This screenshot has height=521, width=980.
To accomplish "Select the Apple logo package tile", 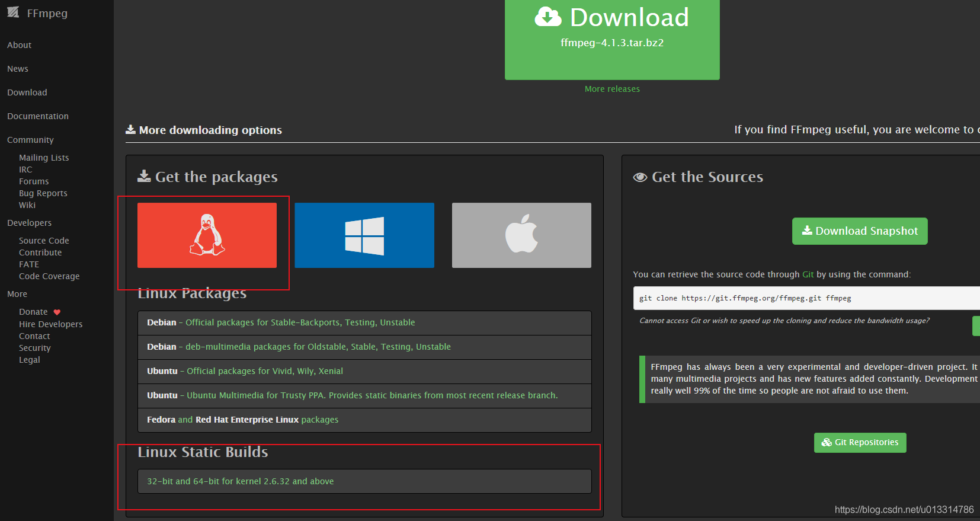I will tap(521, 235).
